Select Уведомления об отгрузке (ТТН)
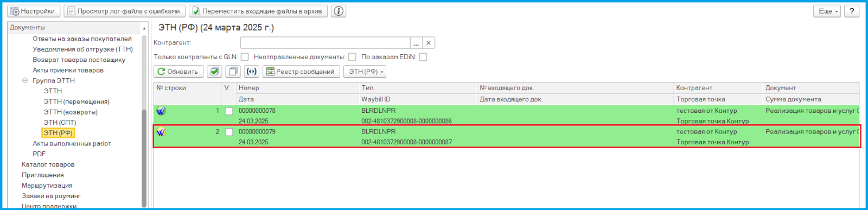Viewport: 868px width, 210px height. click(x=82, y=49)
